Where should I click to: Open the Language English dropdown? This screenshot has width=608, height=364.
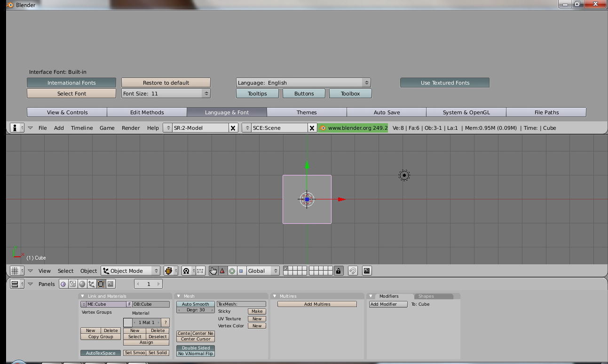point(304,83)
